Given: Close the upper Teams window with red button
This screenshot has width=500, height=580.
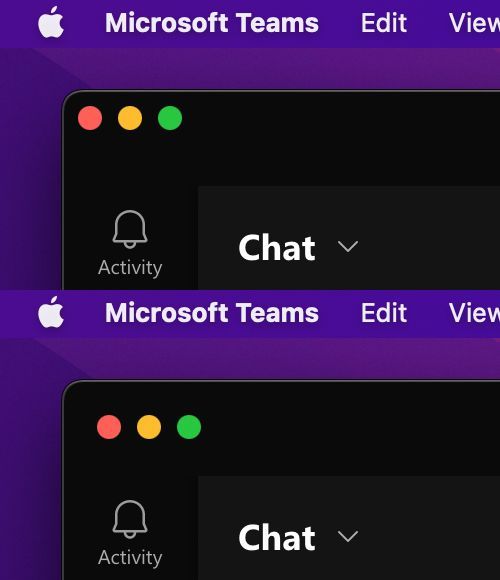Looking at the screenshot, I should pyautogui.click(x=90, y=118).
